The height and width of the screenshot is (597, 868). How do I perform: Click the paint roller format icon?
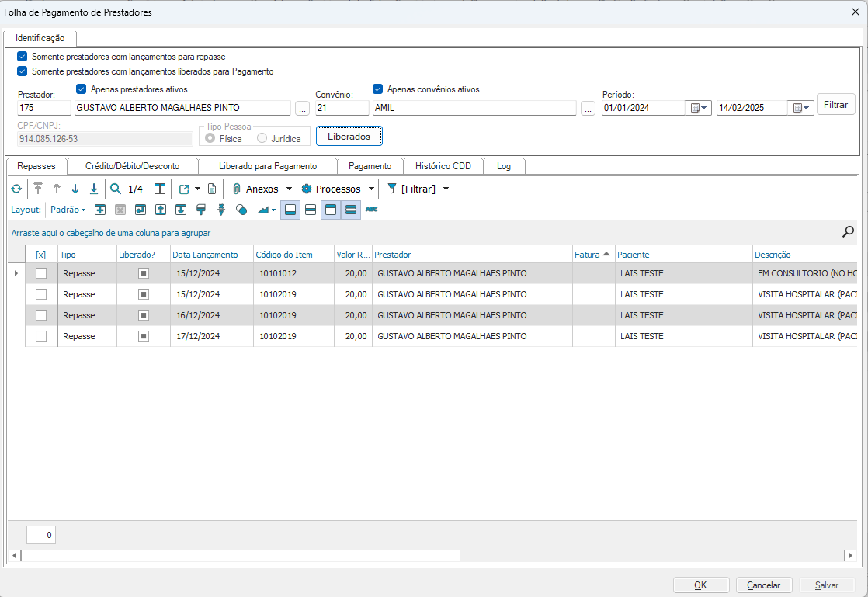click(x=201, y=210)
